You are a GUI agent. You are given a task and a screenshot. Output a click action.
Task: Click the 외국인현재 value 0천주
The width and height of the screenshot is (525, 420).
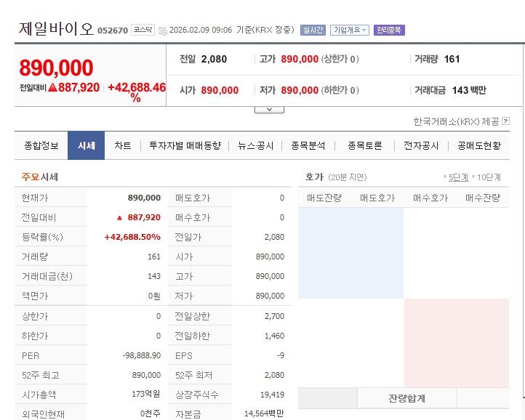tap(150, 414)
